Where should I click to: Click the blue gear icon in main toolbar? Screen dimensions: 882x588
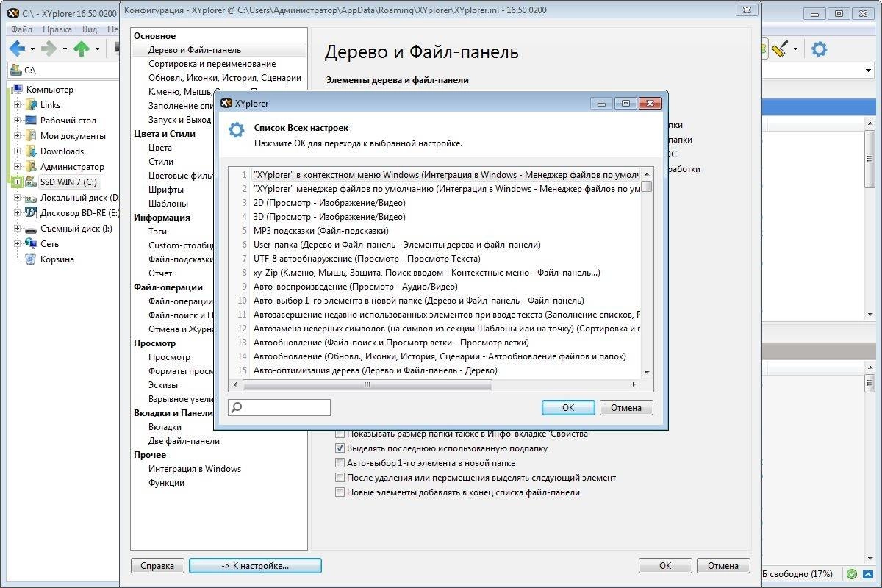[x=819, y=49]
